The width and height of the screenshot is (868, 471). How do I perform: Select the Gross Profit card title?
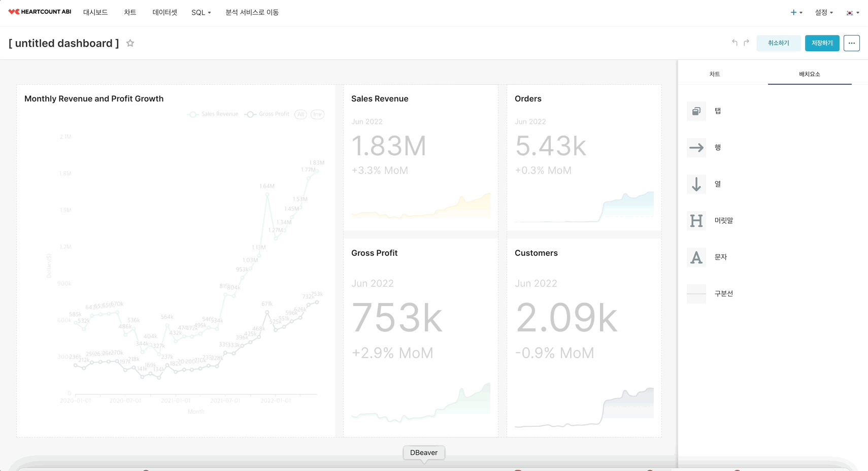click(x=374, y=253)
